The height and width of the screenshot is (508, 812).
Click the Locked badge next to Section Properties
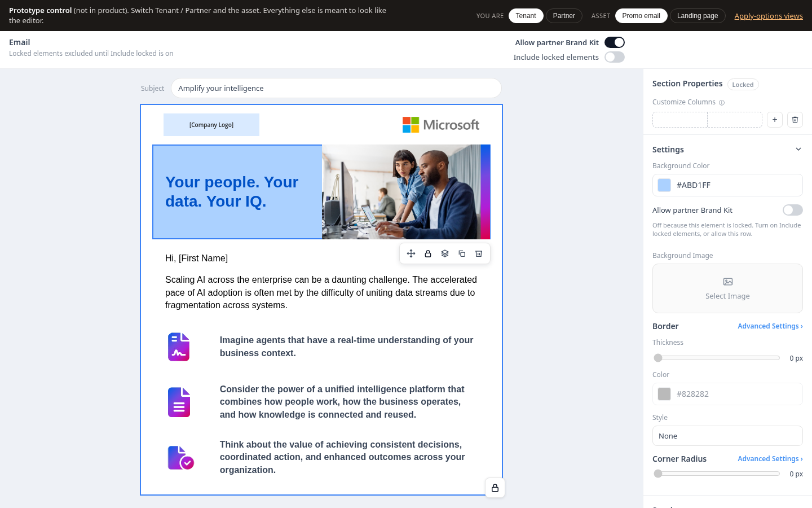click(743, 85)
